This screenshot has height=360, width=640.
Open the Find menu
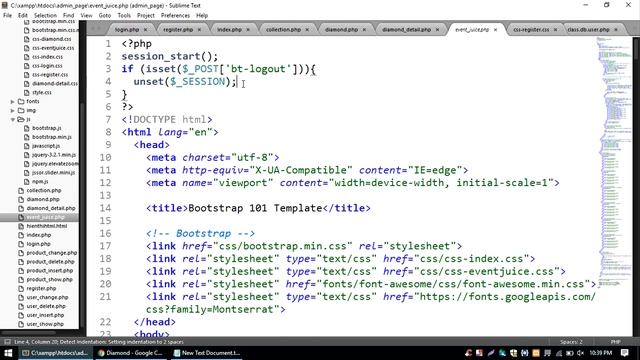(x=68, y=15)
